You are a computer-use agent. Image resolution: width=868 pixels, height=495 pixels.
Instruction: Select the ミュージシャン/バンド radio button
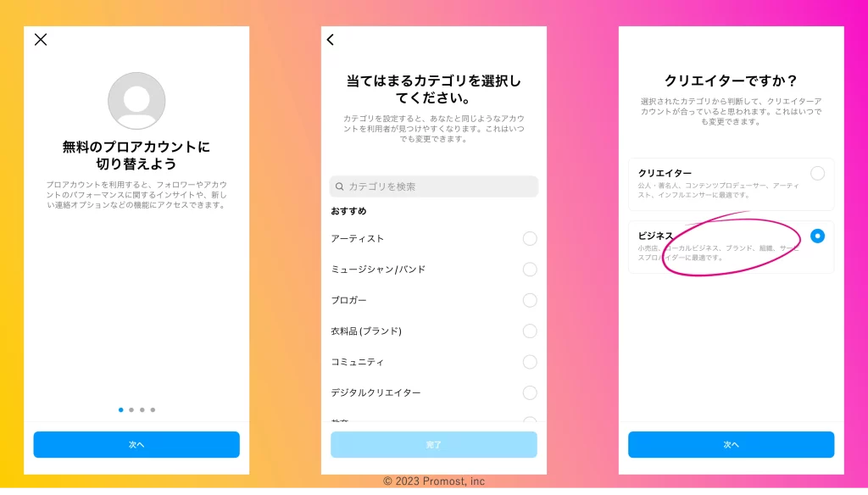pyautogui.click(x=530, y=270)
